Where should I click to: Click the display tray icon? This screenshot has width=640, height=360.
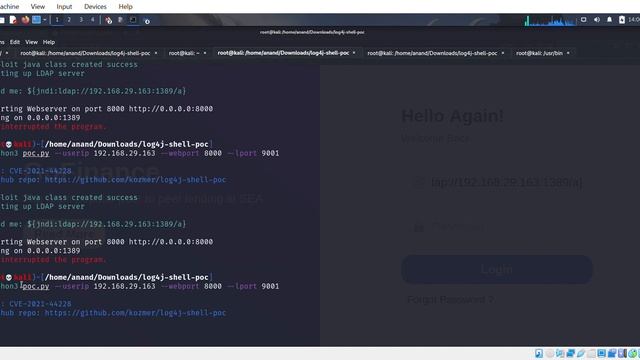point(584,20)
